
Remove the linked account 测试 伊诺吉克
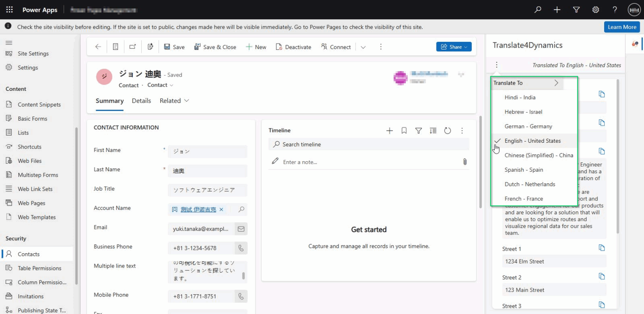click(221, 209)
